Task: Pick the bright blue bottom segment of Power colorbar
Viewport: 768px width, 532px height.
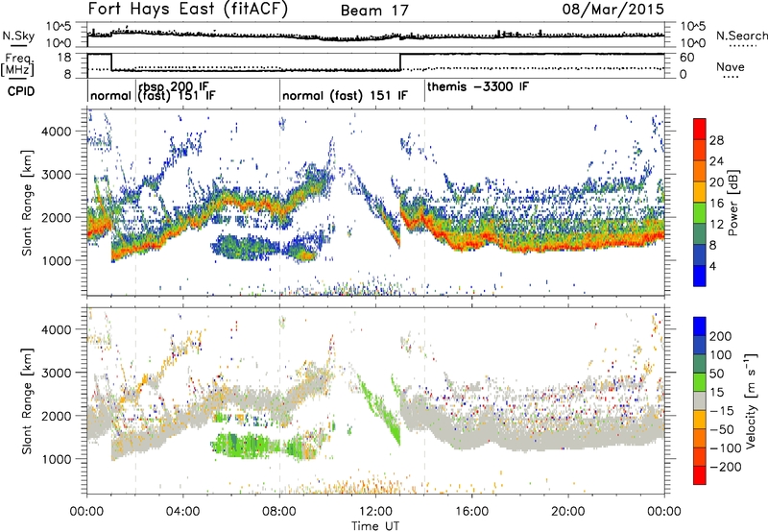Action: coord(700,277)
